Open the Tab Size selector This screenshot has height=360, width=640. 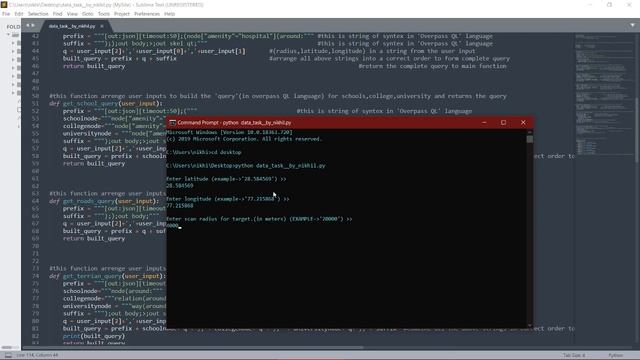tap(574, 355)
